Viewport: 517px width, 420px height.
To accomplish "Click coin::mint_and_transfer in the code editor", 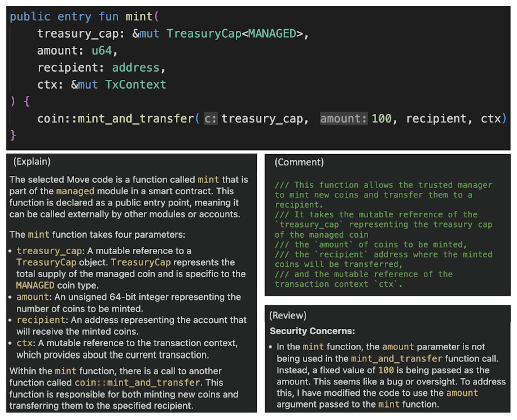I will tap(116, 119).
